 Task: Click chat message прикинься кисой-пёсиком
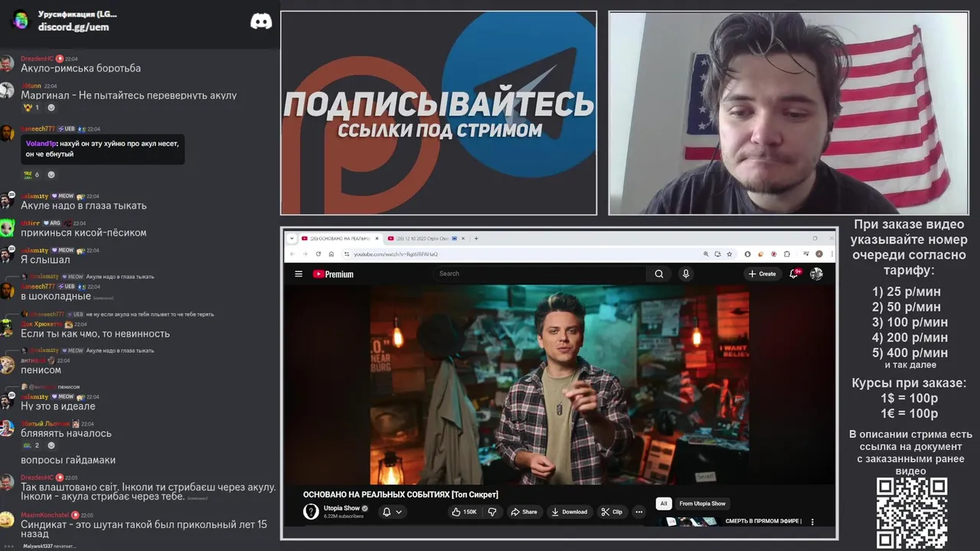pos(83,233)
